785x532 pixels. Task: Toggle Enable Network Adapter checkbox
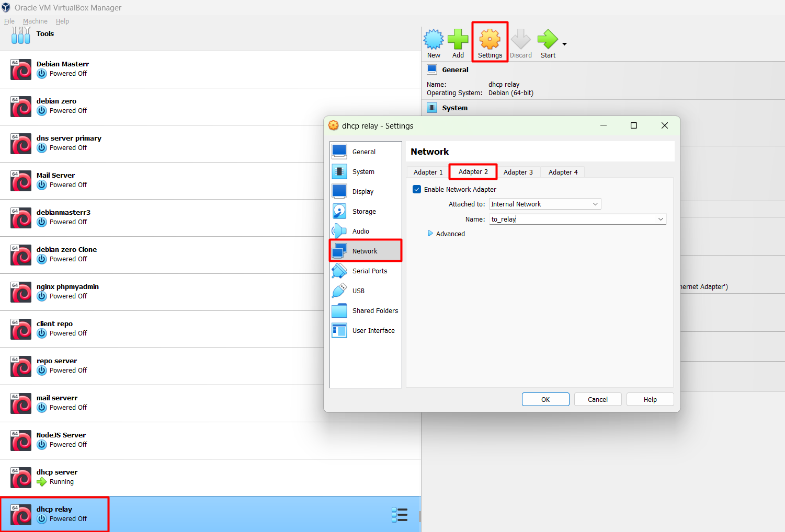click(417, 189)
